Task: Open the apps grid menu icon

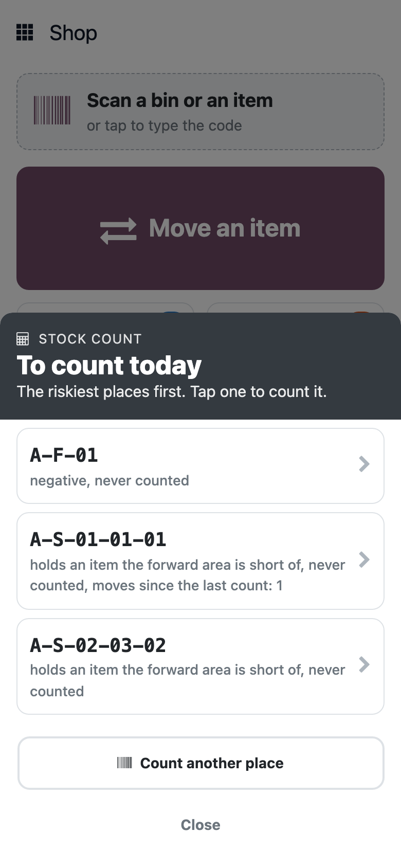Action: click(x=25, y=32)
